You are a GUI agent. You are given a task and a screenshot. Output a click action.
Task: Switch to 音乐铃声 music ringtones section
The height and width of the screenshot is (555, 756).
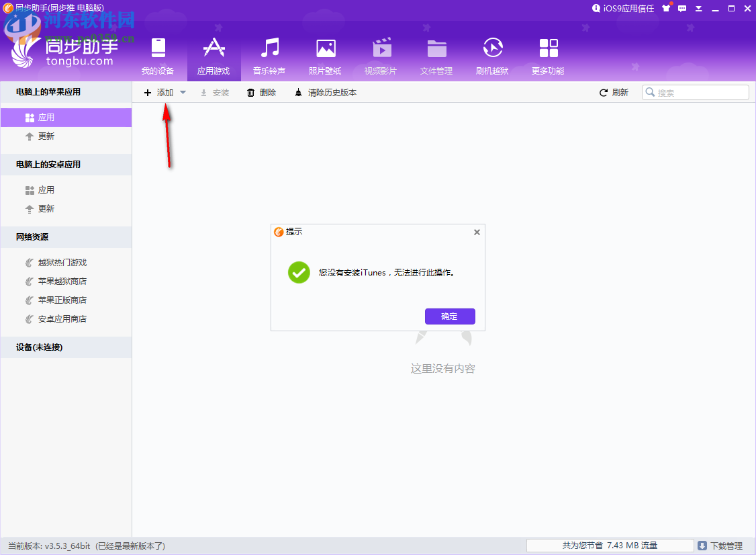click(270, 54)
